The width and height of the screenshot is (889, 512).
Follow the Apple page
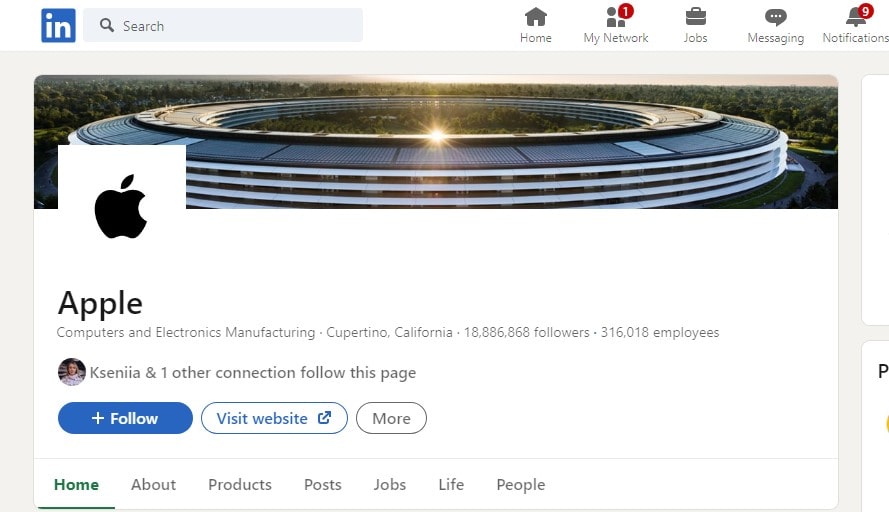(x=125, y=418)
